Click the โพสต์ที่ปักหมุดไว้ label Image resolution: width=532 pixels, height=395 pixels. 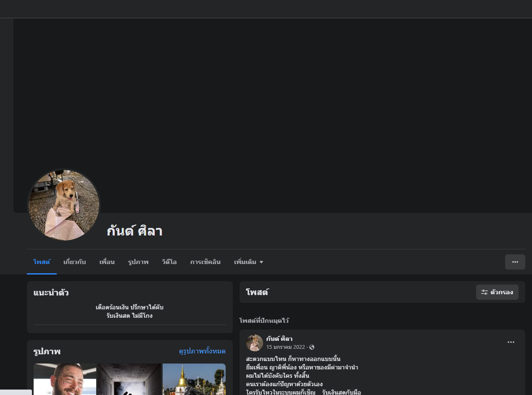coord(264,321)
